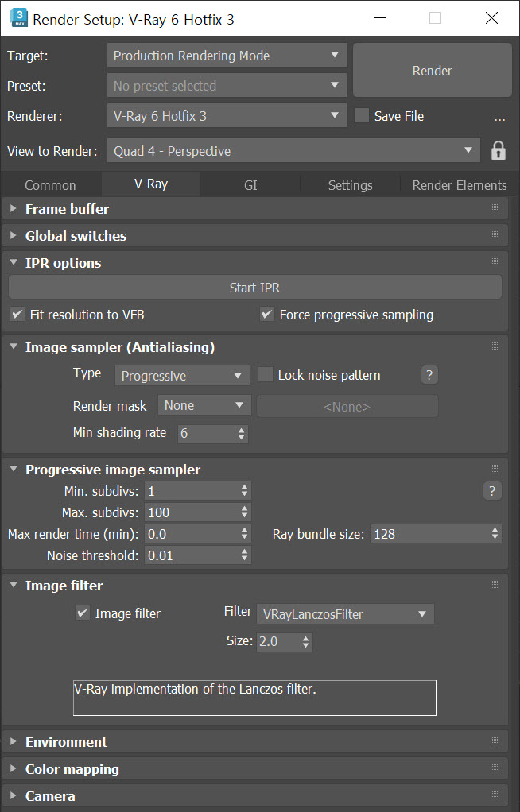Click the Render button
Viewport: 520px width, 812px height.
433,71
